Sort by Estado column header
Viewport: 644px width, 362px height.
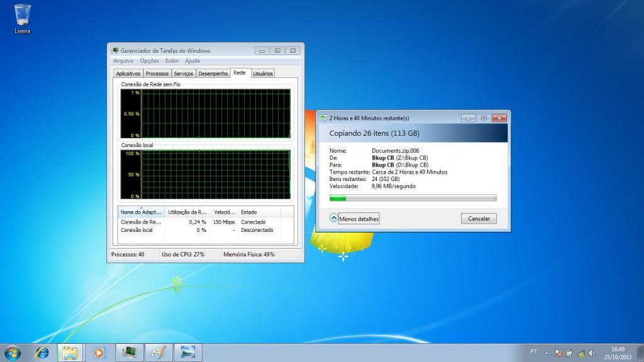pos(259,212)
